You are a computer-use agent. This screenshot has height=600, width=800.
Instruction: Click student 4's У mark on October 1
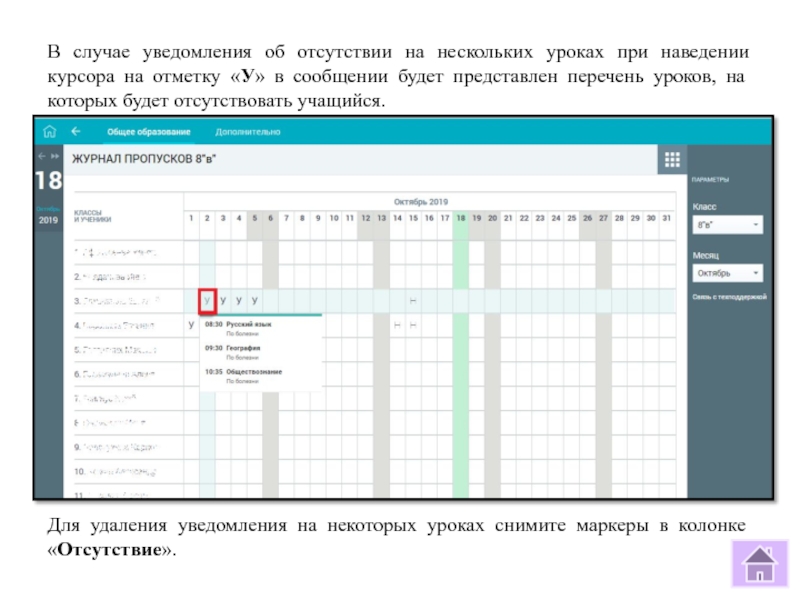pos(191,325)
